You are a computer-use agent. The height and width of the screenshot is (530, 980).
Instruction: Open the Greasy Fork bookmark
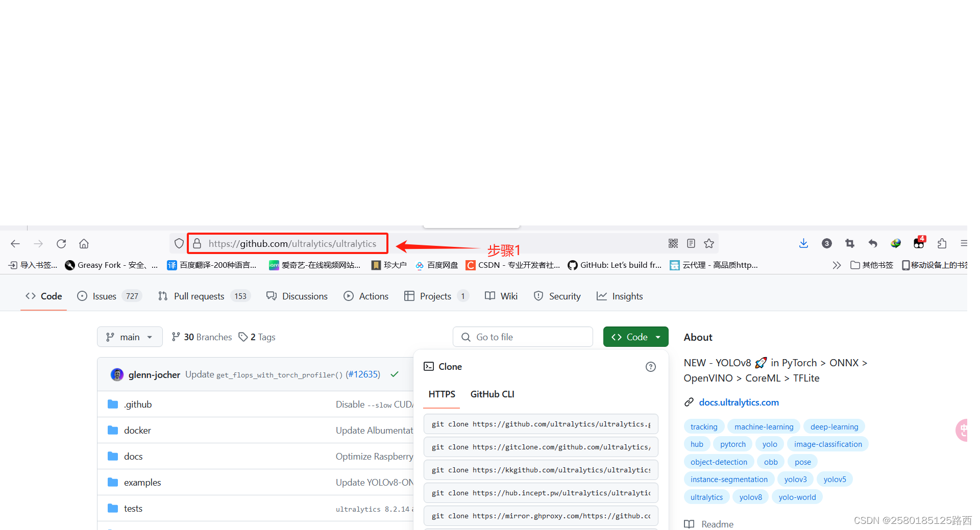click(111, 265)
